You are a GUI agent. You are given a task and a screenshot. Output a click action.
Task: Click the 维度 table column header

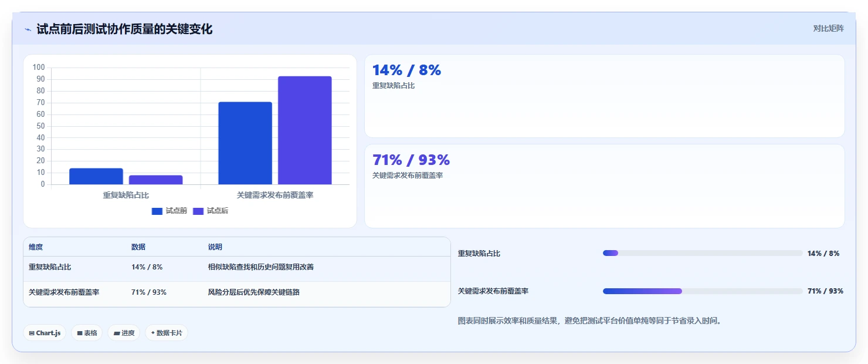(36, 247)
